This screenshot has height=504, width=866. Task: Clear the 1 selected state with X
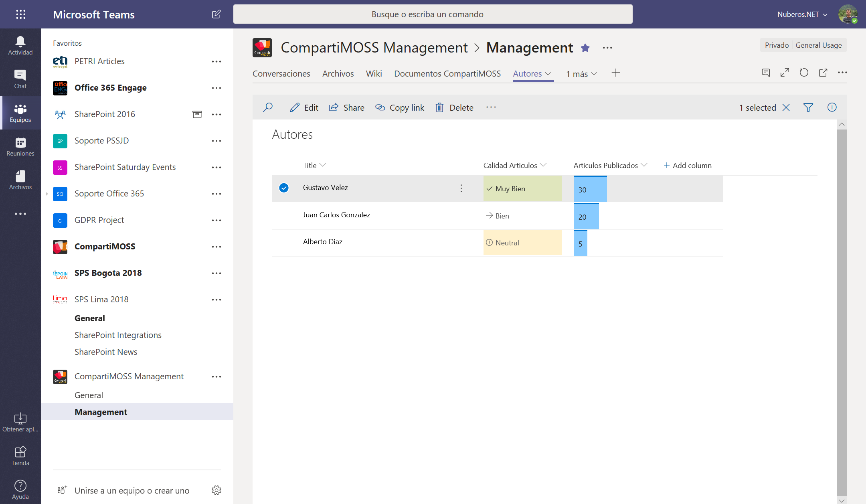click(x=786, y=107)
